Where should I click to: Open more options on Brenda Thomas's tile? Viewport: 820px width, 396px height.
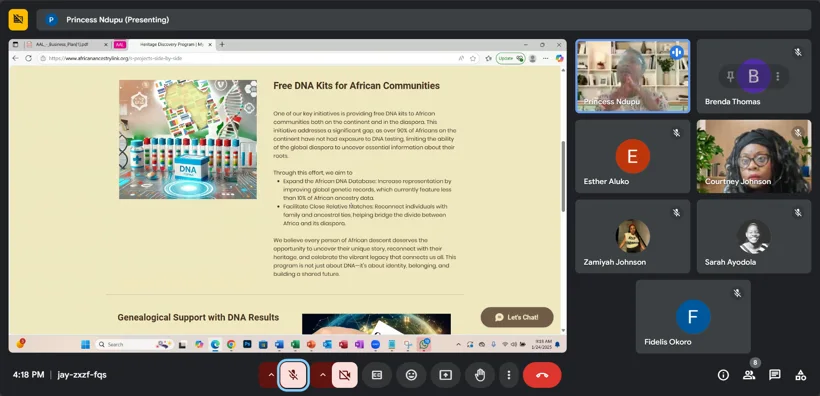tap(778, 77)
